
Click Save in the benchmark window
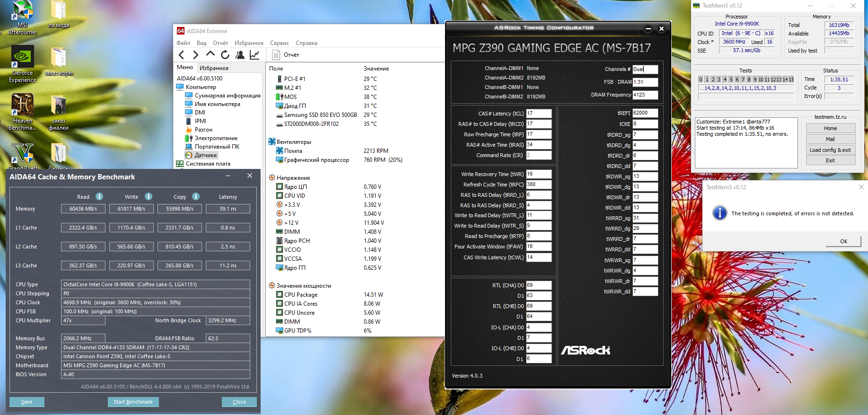click(27, 402)
